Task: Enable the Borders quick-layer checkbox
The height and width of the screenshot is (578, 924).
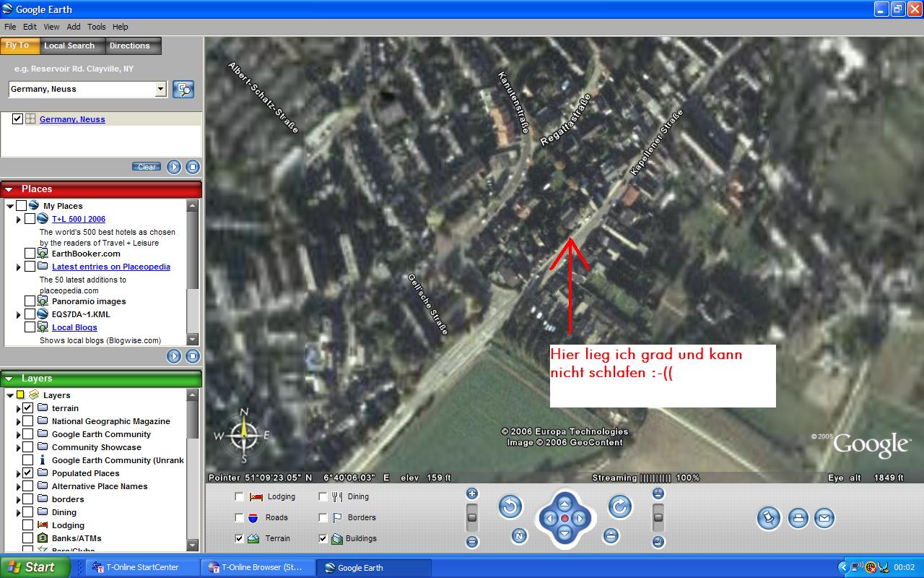Action: click(x=323, y=517)
